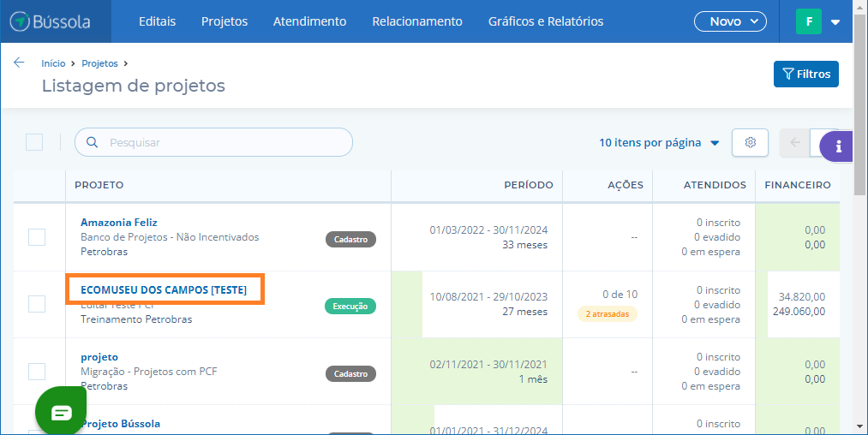Click Amazonia Feliz's Cadastro badge
This screenshot has height=435, width=868.
[x=351, y=239]
